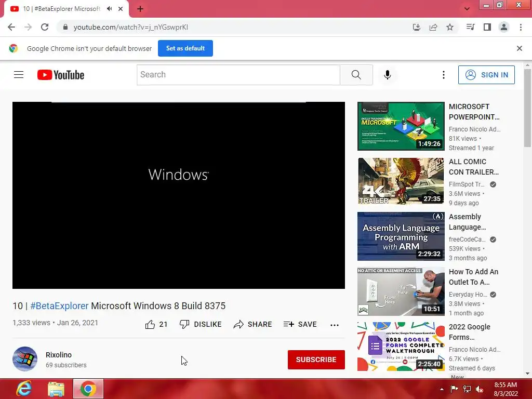
Task: Click the SHARE button
Action: tap(253, 324)
